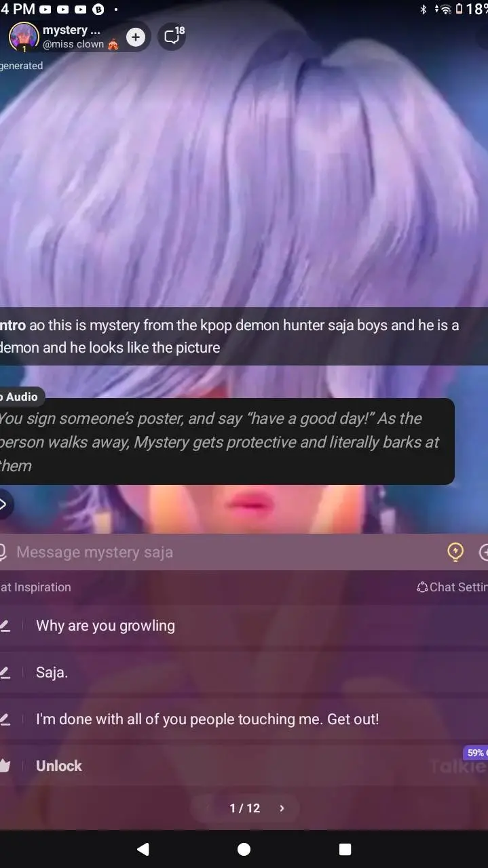Image resolution: width=488 pixels, height=868 pixels.
Task: Click the edit pencil beside 'I'm done with all'
Action: 5,719
